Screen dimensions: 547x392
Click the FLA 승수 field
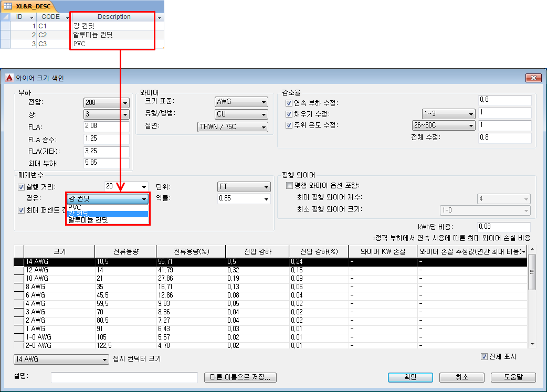coord(107,139)
